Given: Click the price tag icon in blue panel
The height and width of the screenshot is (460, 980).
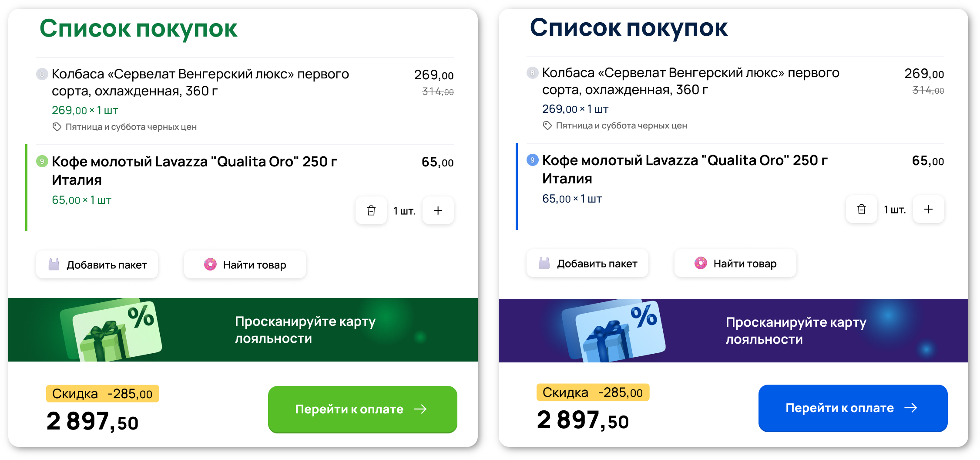Looking at the screenshot, I should [x=547, y=125].
